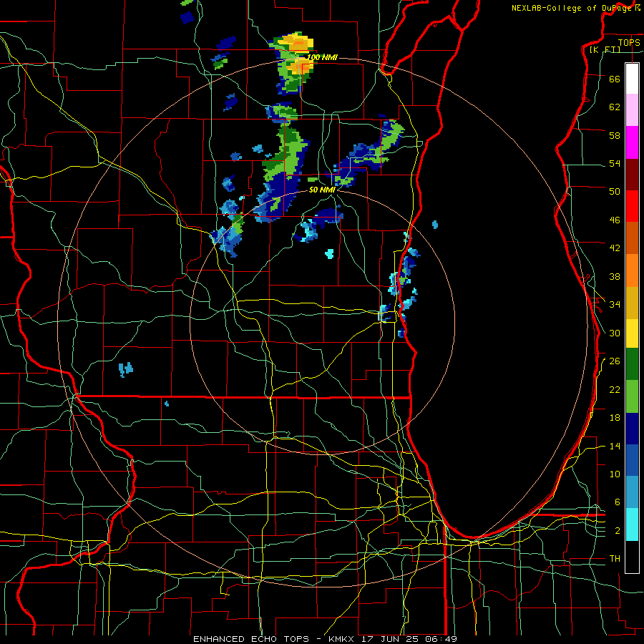
Task: Click the light pink legend swatch
Action: pyautogui.click(x=632, y=110)
